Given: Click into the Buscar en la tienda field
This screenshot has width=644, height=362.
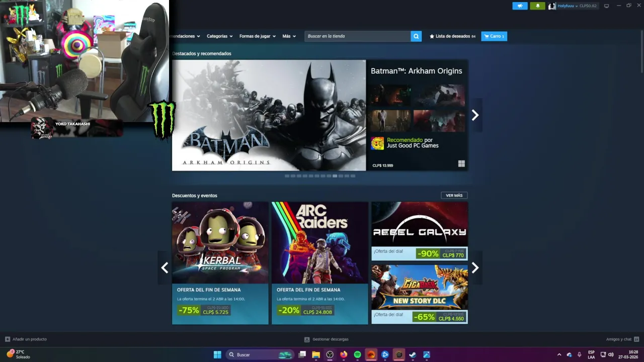Looking at the screenshot, I should pos(357,36).
